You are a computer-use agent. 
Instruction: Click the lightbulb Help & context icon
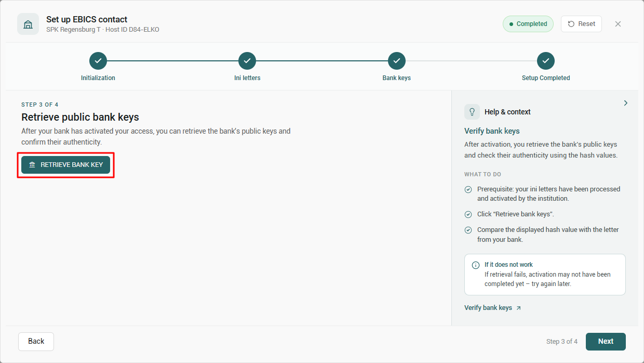pos(472,112)
